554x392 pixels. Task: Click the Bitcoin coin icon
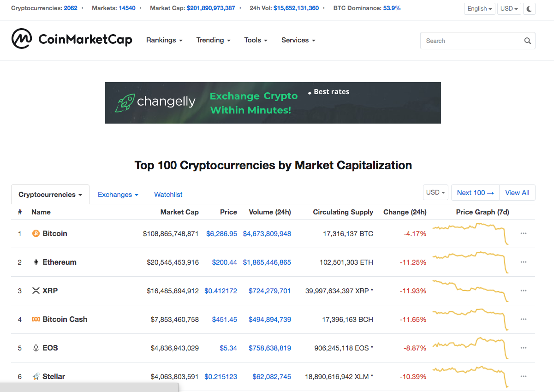coord(36,234)
